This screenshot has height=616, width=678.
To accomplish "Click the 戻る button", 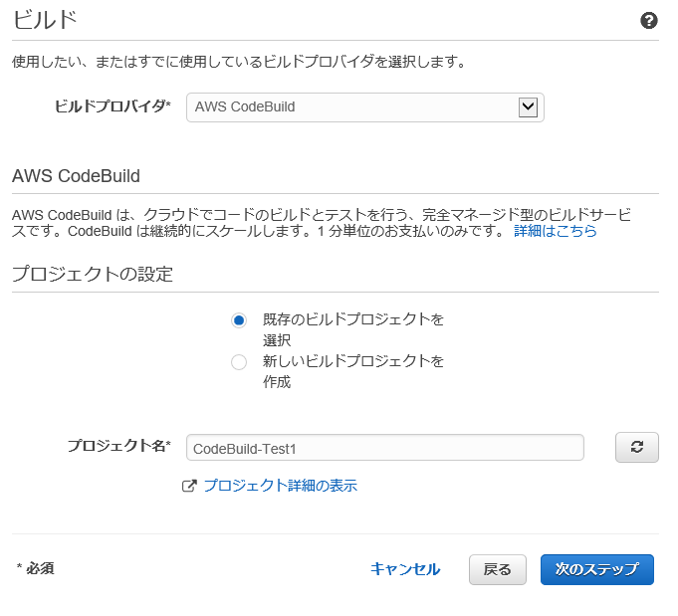I will tap(497, 570).
